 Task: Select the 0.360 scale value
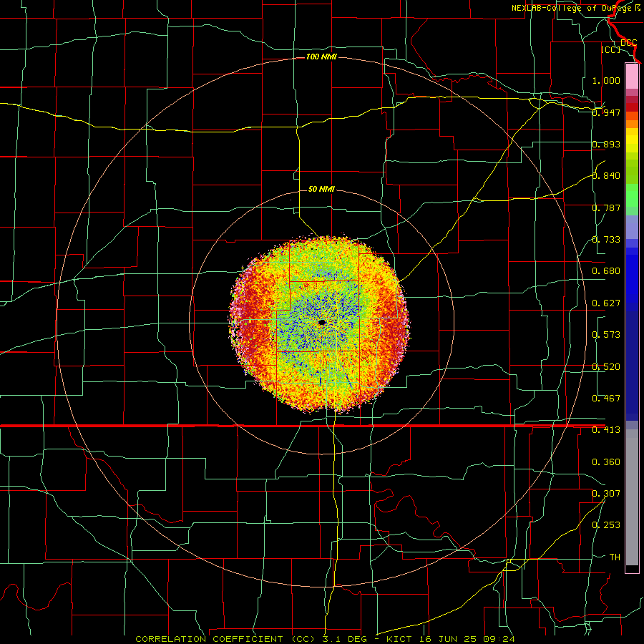[606, 462]
